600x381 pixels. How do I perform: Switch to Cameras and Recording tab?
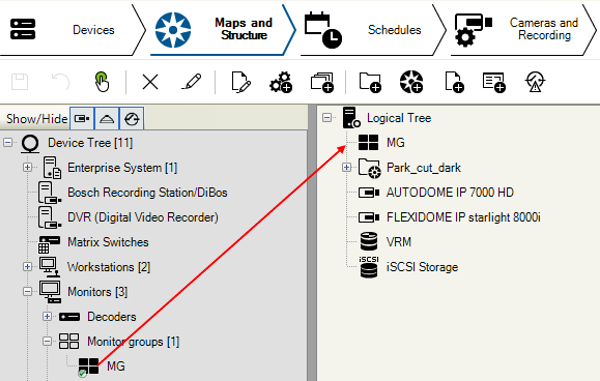tap(523, 30)
